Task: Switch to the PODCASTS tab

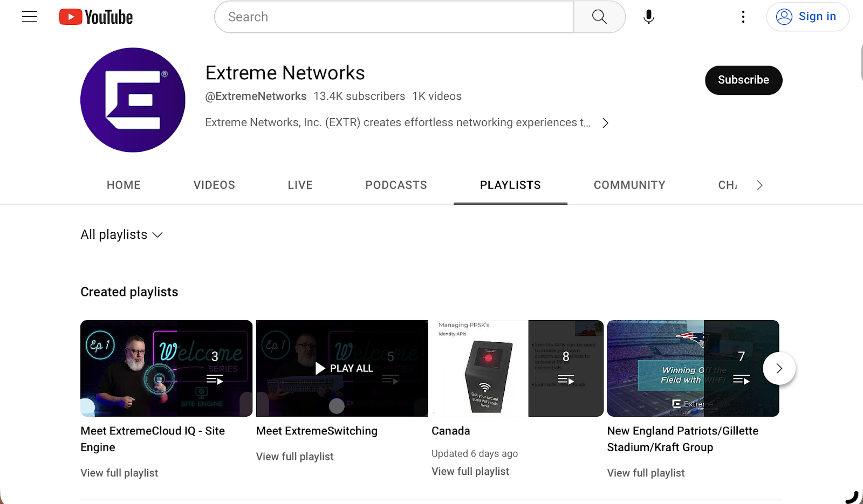Action: click(x=396, y=185)
